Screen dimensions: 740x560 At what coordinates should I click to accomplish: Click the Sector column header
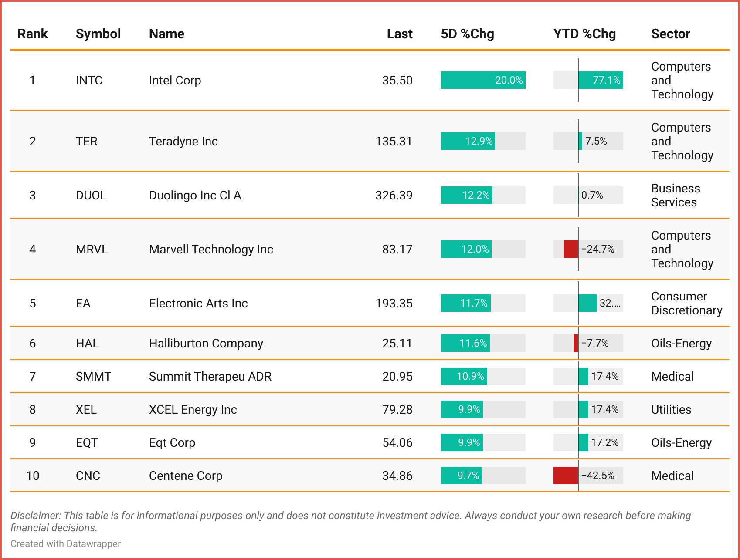(x=670, y=34)
